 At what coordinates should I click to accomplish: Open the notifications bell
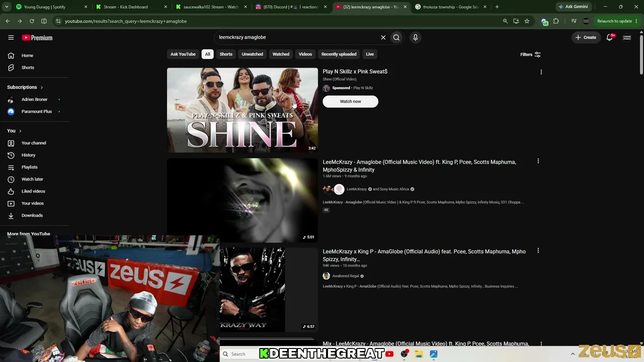[610, 37]
